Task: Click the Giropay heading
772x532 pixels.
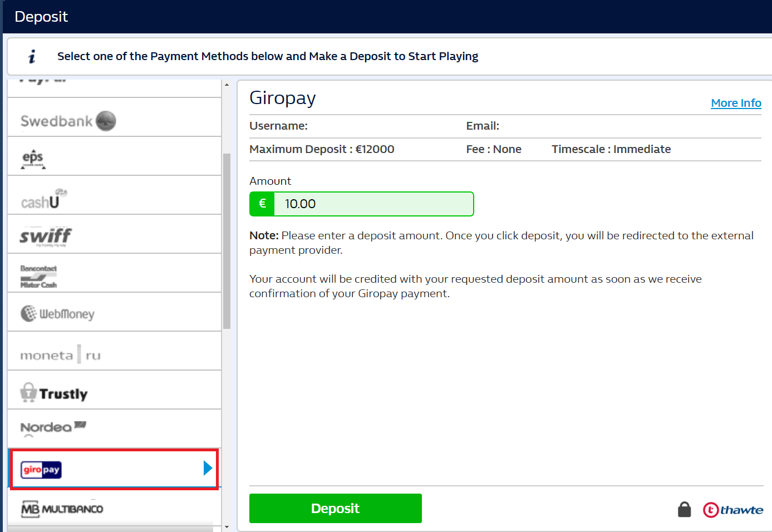Action: click(x=283, y=98)
